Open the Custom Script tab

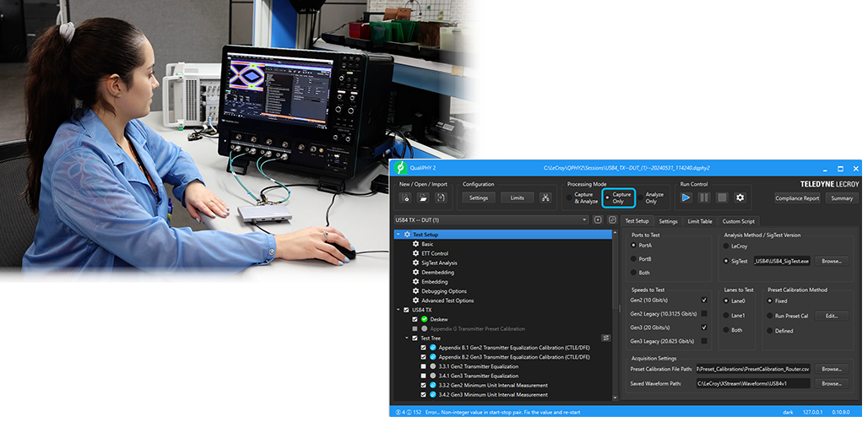[738, 221]
